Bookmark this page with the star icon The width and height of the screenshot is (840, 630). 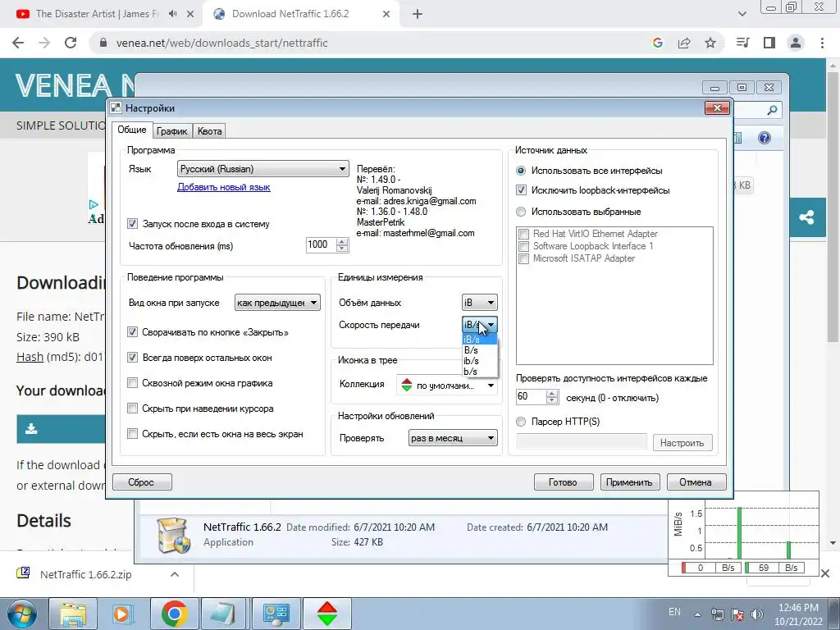tap(710, 43)
